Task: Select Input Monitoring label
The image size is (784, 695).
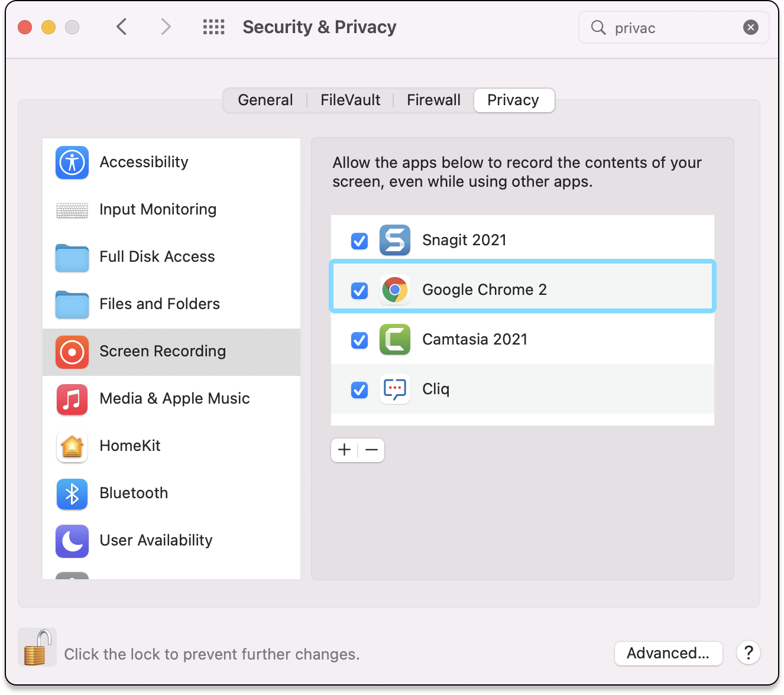Action: click(158, 209)
